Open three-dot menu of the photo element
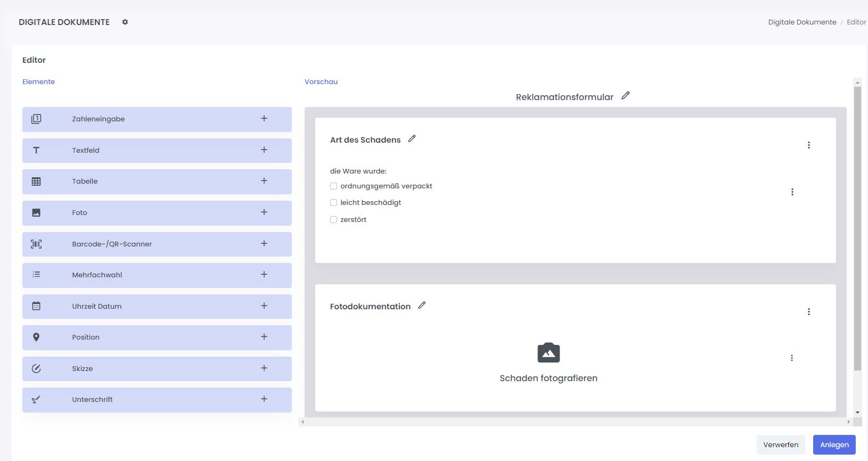The width and height of the screenshot is (868, 461). [792, 358]
